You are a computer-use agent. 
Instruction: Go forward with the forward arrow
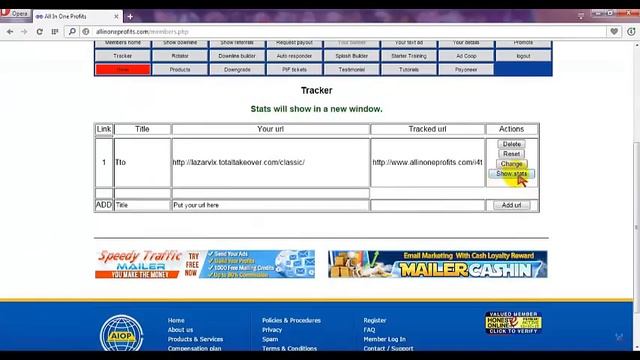click(24, 31)
